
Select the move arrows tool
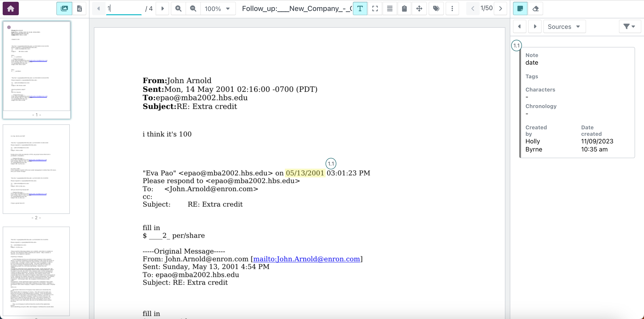[419, 9]
